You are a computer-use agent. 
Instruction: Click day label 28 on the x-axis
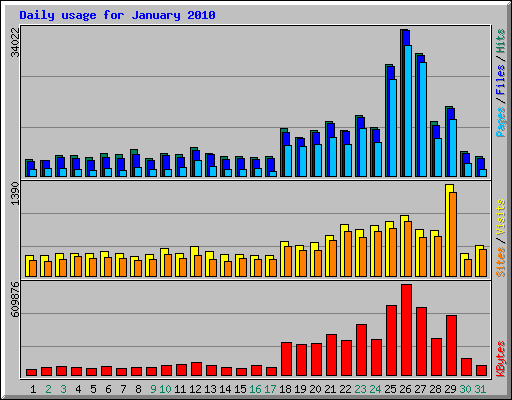tap(435, 389)
